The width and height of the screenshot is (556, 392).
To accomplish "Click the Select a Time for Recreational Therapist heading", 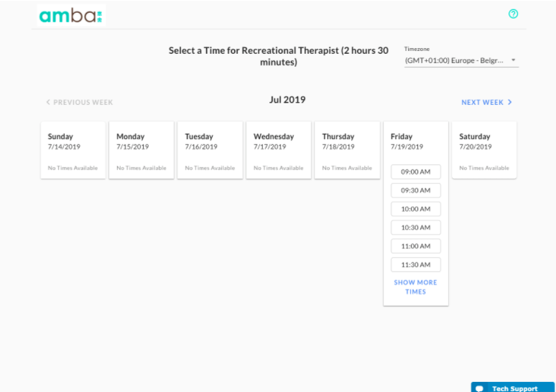I will coord(278,56).
